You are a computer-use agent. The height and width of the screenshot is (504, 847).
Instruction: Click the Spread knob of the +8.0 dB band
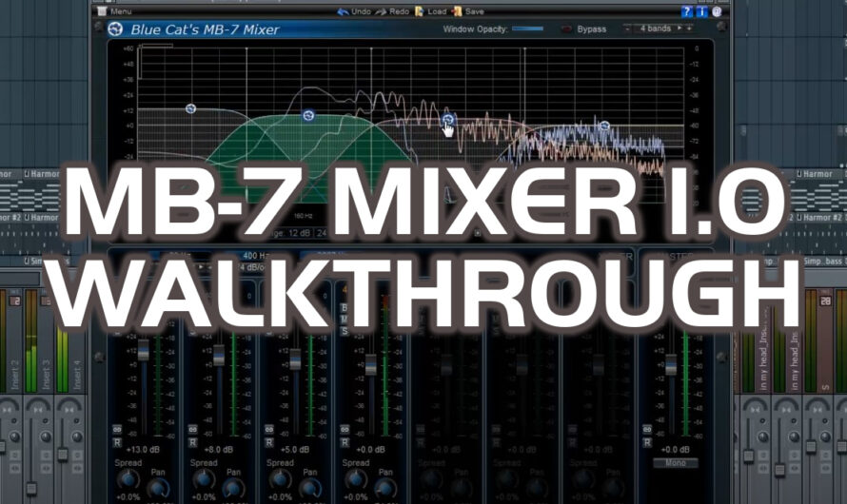(x=204, y=479)
